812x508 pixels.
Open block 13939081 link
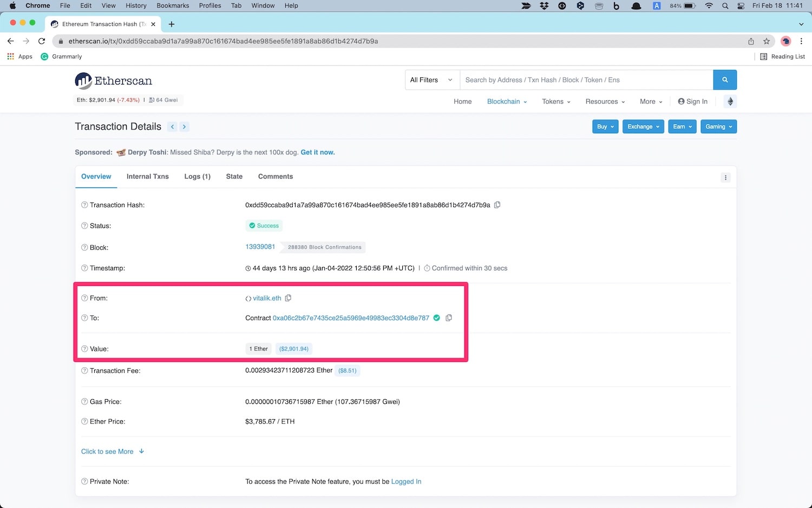pos(260,247)
